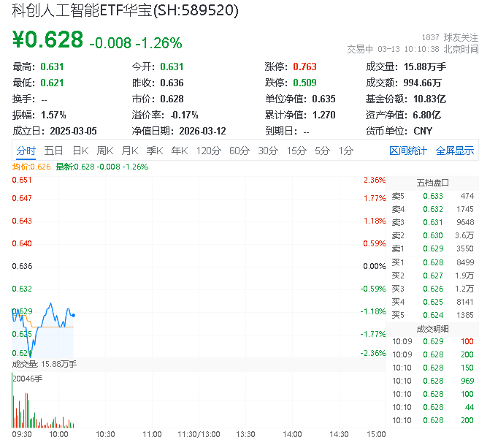Screen dimensions: 479x448
Task: Switch to the 分时 chart tab
Action: coord(26,151)
